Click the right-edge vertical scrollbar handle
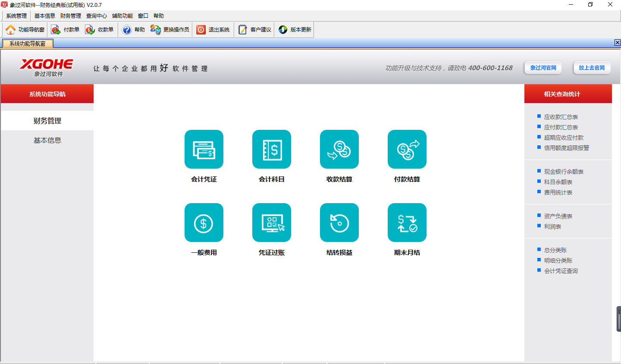The width and height of the screenshot is (621, 364). pyautogui.click(x=619, y=319)
